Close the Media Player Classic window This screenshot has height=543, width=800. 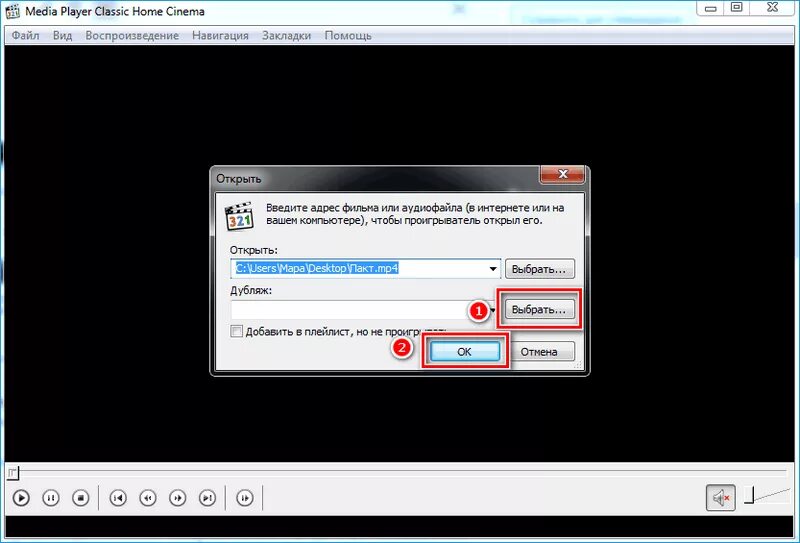[x=772, y=8]
